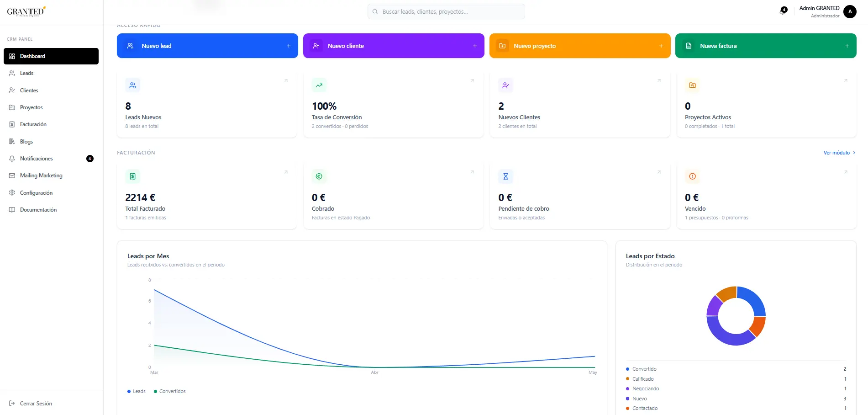Image resolution: width=868 pixels, height=415 pixels.
Task: Open Blogs in the sidebar
Action: (x=51, y=142)
